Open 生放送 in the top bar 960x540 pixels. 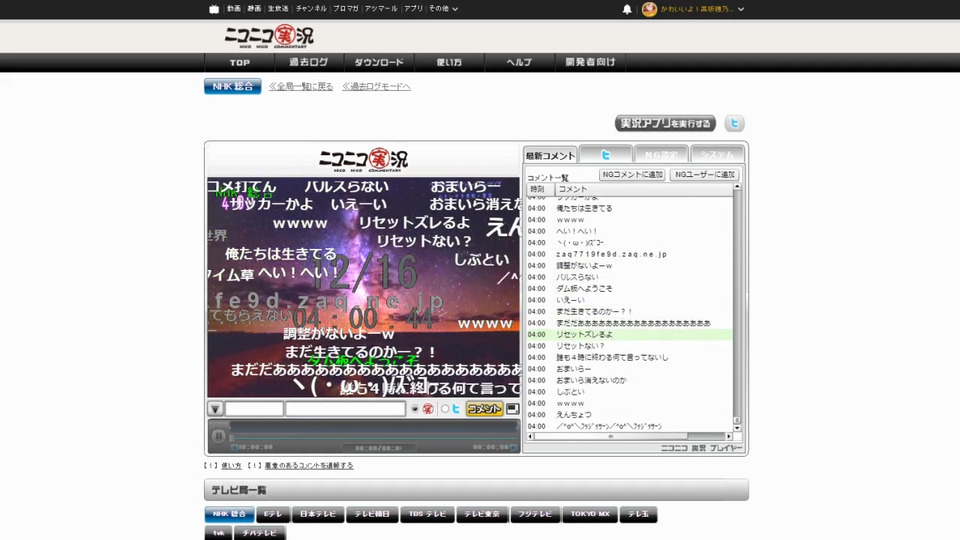coord(278,9)
